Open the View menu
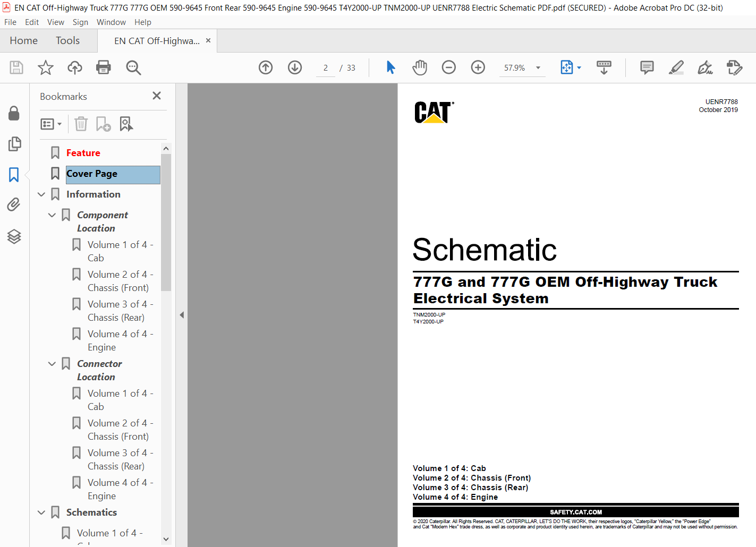The image size is (756, 547). (56, 22)
